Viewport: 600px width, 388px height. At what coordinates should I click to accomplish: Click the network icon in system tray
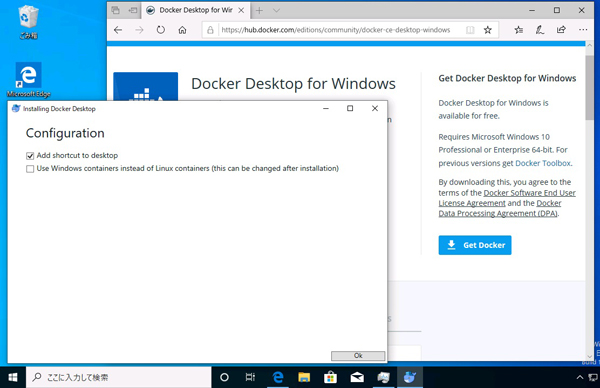[593, 377]
